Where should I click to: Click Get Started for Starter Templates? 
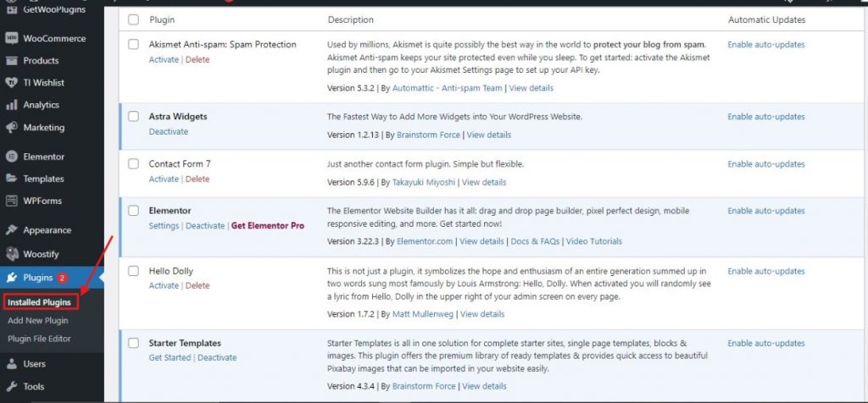170,357
